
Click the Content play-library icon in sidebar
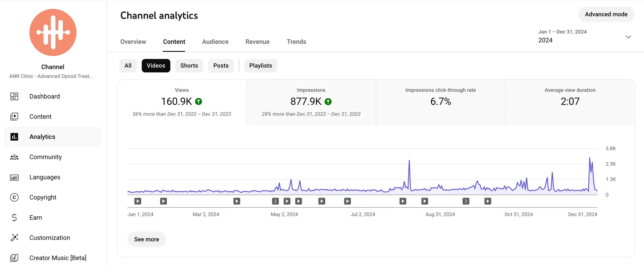[14, 117]
